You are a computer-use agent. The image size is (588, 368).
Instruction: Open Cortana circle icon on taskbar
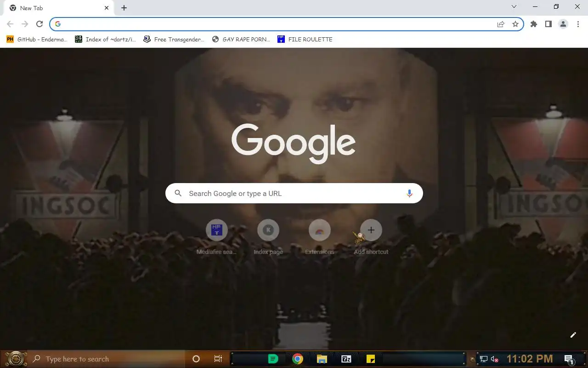[x=196, y=359]
